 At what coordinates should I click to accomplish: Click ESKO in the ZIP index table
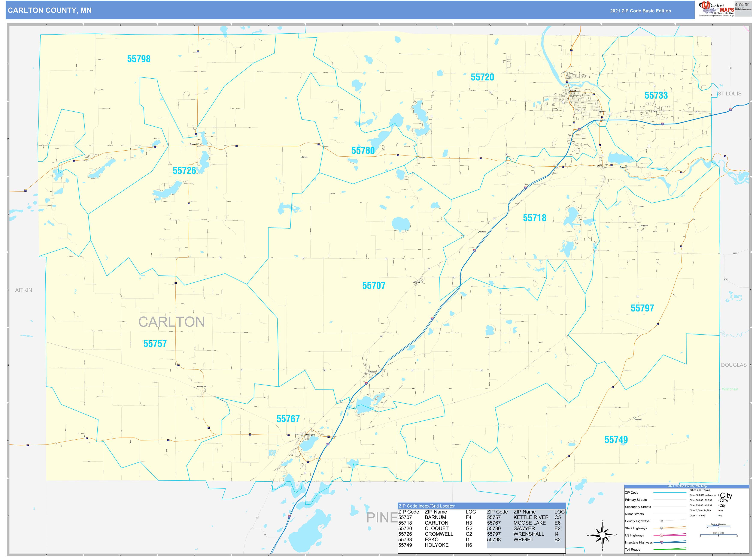431,539
